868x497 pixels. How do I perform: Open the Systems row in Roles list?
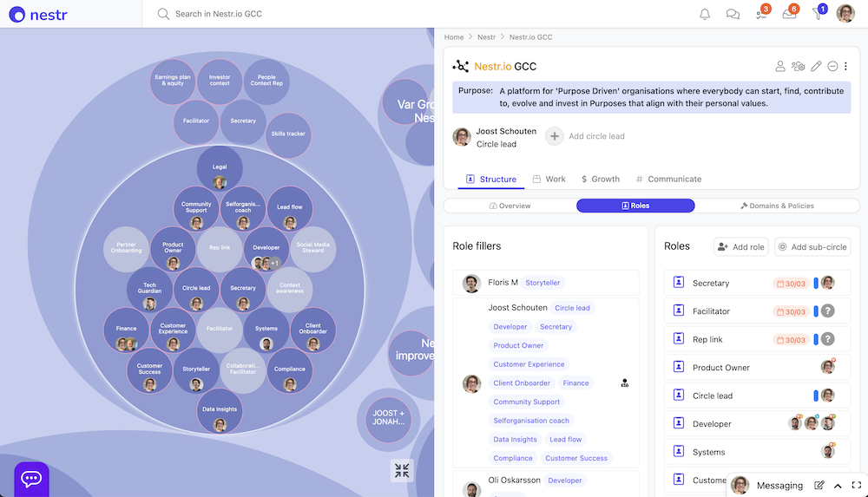click(757, 452)
